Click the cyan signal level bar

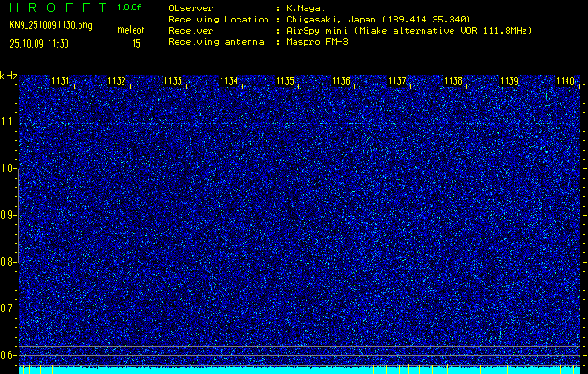tap(299, 369)
